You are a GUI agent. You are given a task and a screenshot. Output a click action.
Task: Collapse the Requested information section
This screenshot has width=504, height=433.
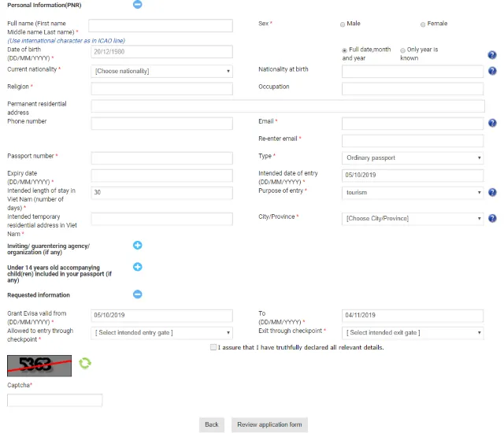click(137, 294)
